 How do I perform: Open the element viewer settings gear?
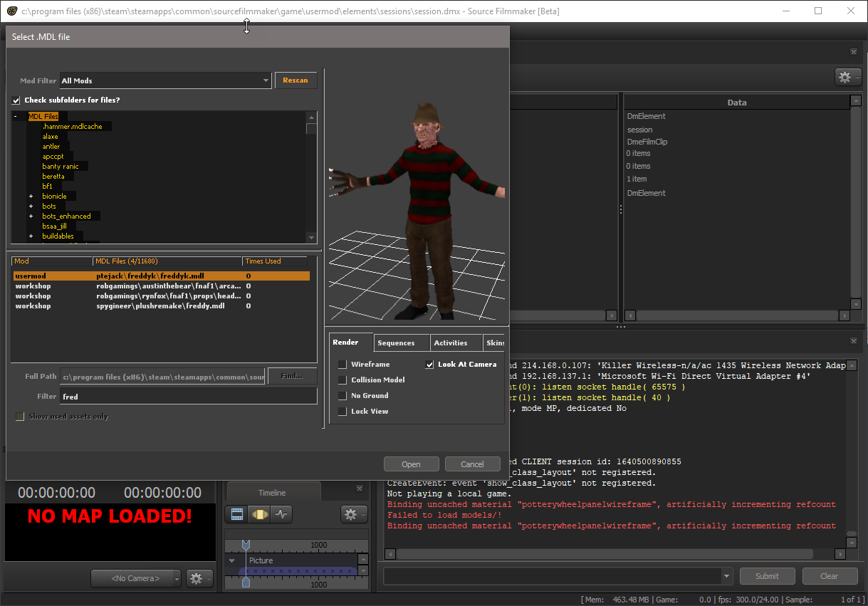pos(847,77)
